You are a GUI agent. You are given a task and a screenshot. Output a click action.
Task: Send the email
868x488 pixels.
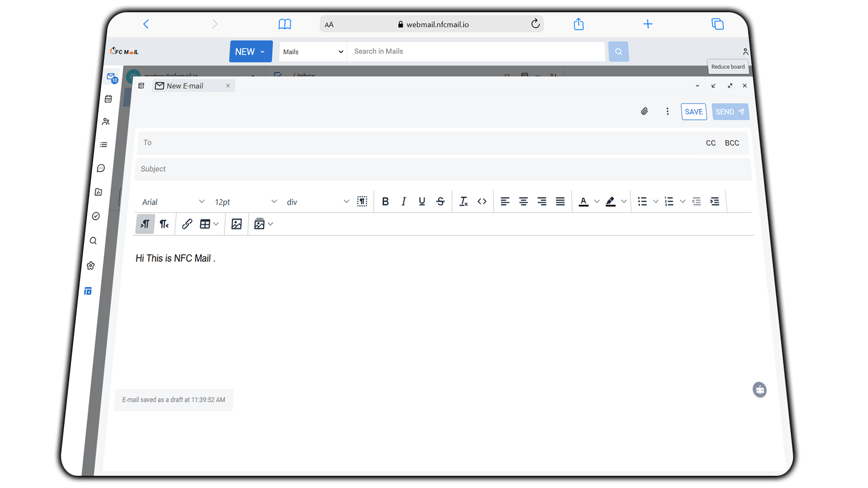pos(730,112)
